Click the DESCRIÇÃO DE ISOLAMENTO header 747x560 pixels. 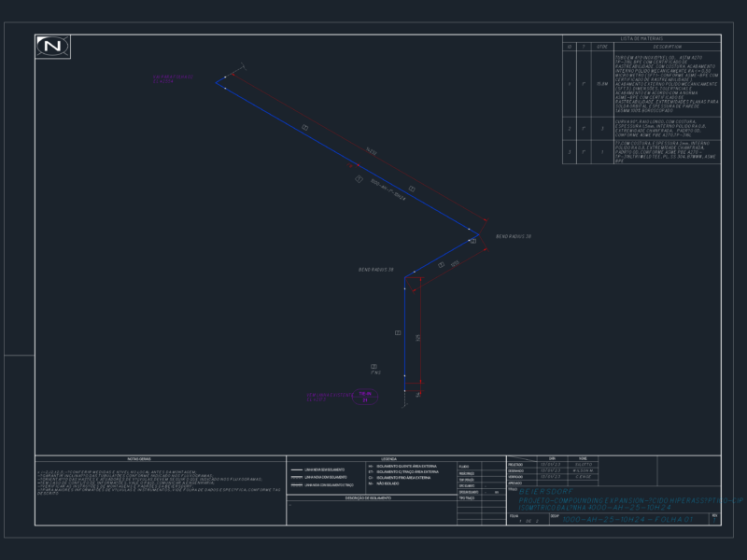(x=368, y=498)
